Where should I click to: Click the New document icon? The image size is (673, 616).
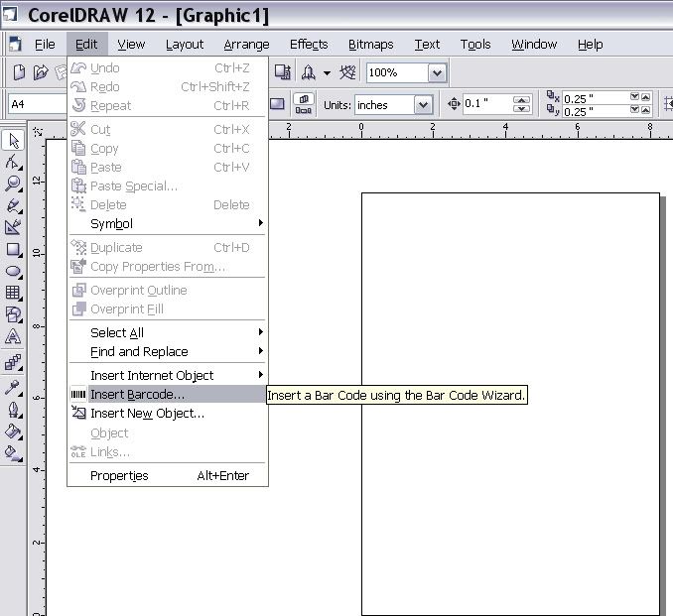click(x=19, y=72)
